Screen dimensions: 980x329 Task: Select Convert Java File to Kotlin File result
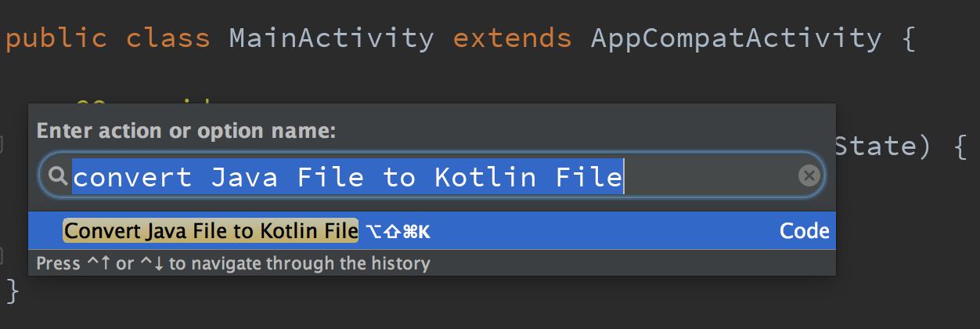(x=210, y=231)
